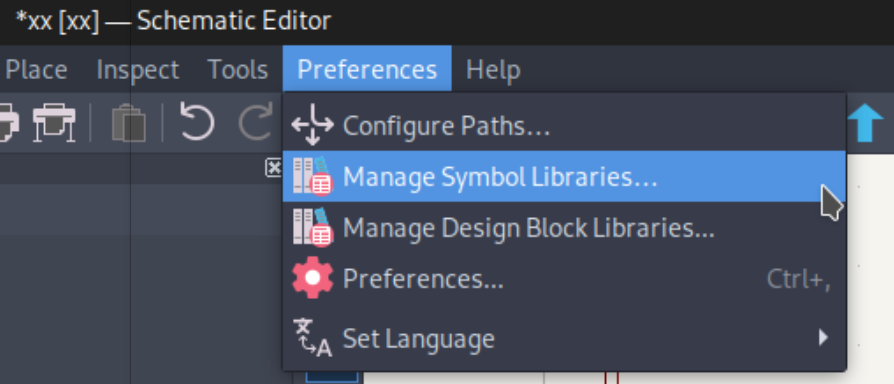Click the Plot plotter icon in toolbar
The height and width of the screenshot is (384, 894).
(x=54, y=122)
